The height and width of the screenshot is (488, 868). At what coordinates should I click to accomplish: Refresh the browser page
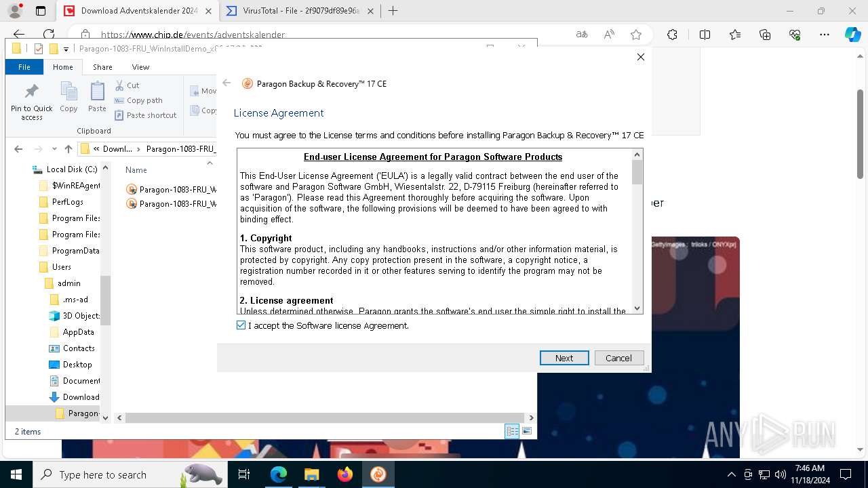click(x=49, y=35)
